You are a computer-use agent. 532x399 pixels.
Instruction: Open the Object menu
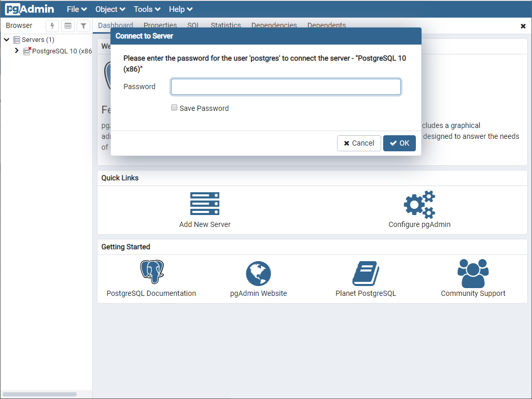click(x=110, y=9)
